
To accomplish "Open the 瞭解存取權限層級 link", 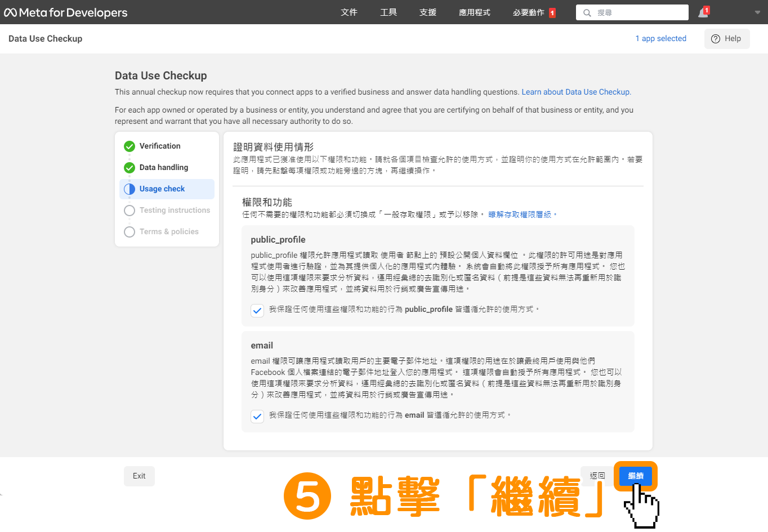I will (520, 214).
